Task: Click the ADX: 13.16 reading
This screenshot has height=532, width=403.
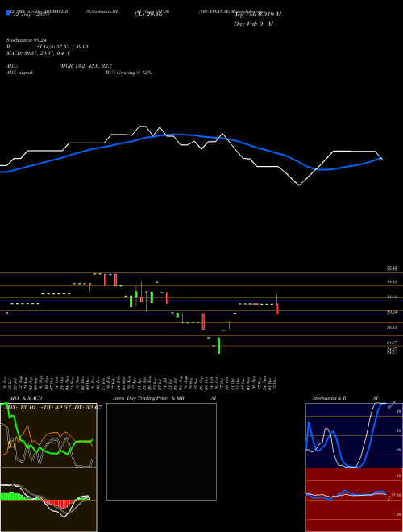Action: click(20, 408)
